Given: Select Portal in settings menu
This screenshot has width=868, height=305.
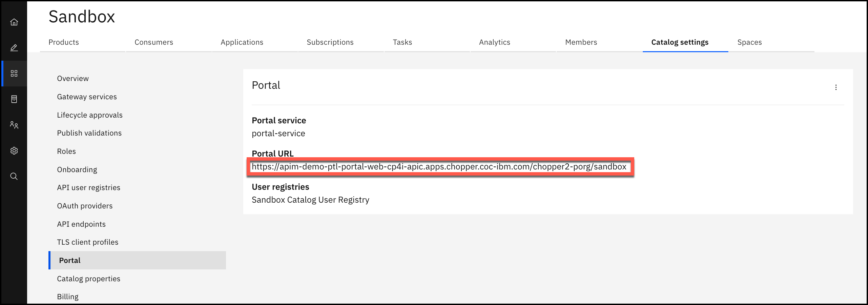Looking at the screenshot, I should click(x=137, y=260).
